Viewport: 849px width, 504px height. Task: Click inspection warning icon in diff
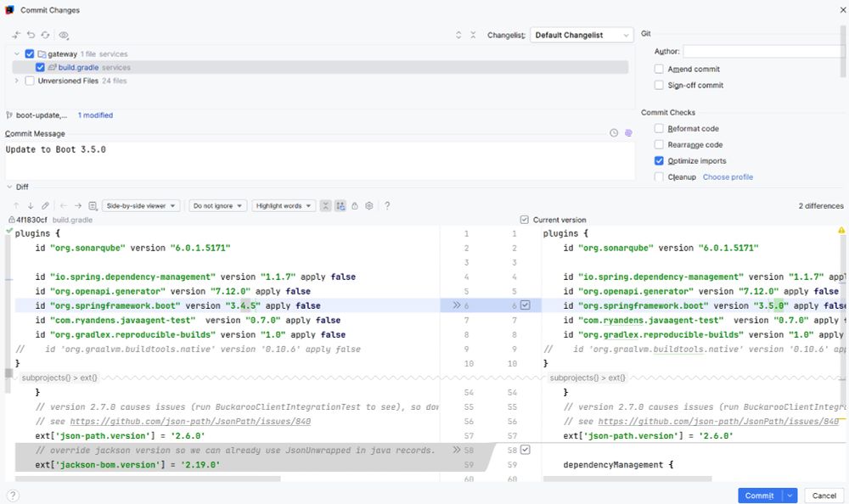[x=841, y=230]
